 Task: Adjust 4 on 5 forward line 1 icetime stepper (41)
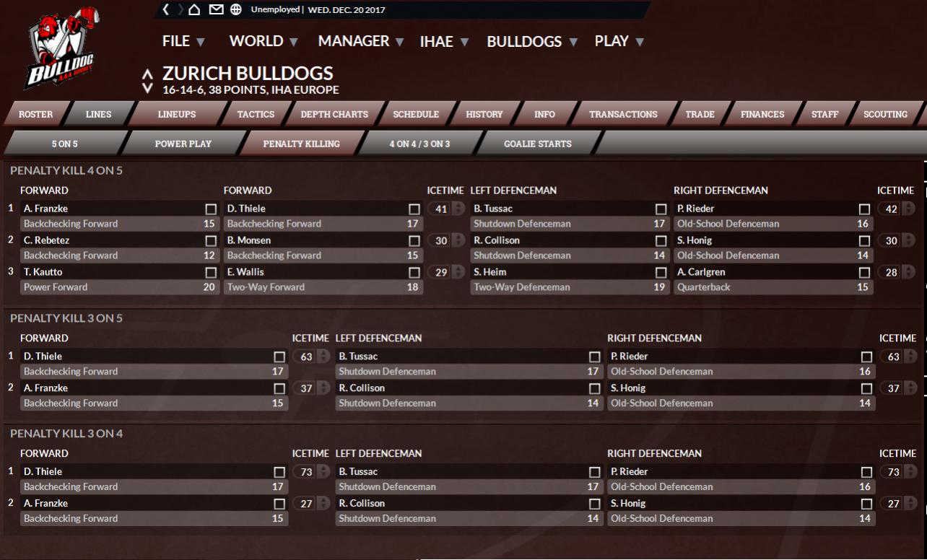[x=458, y=209]
